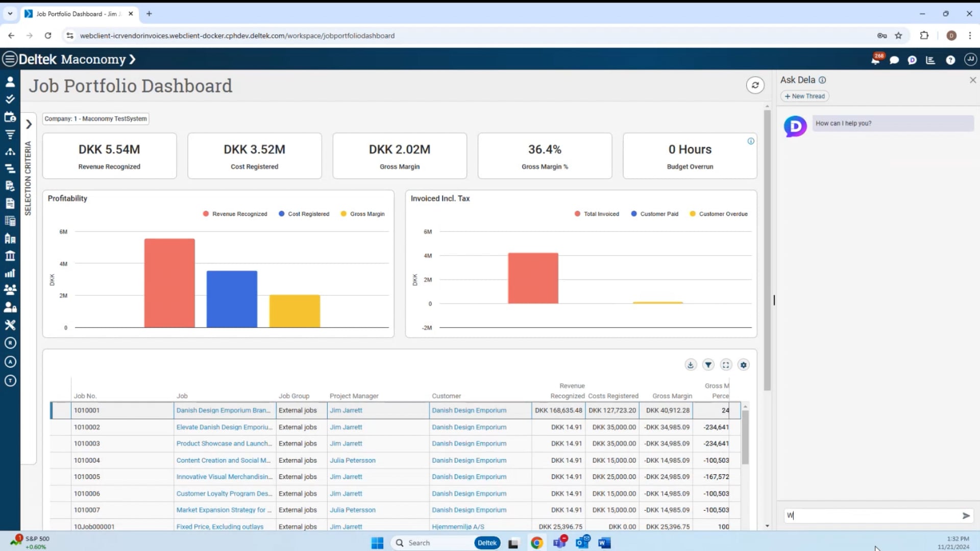Open the Dela assistant icon in the header
The image size is (980, 551).
coord(912,60)
